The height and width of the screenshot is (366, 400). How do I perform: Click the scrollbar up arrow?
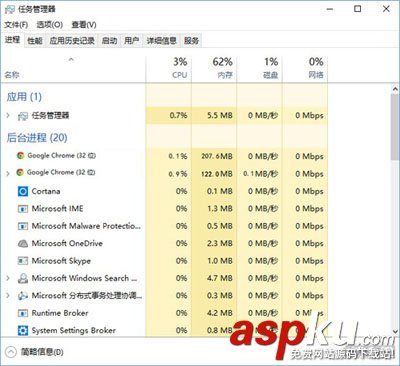pos(395,89)
